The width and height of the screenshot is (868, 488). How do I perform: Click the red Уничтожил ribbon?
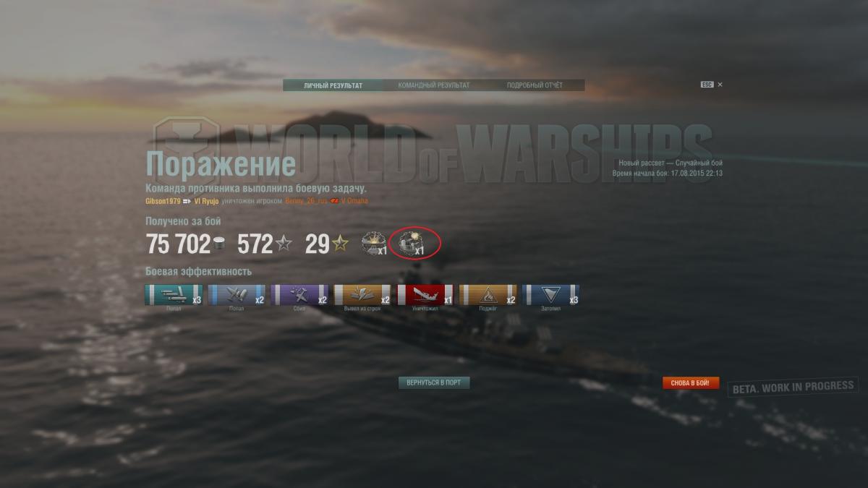(x=425, y=294)
